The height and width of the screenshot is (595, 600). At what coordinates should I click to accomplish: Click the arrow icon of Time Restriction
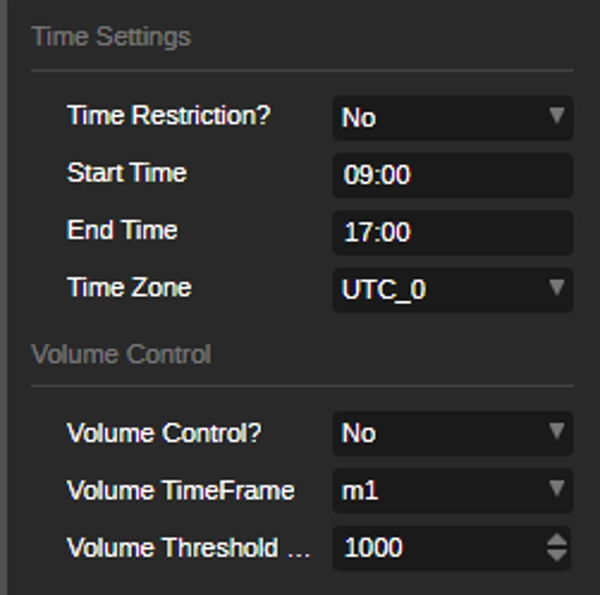tap(557, 116)
